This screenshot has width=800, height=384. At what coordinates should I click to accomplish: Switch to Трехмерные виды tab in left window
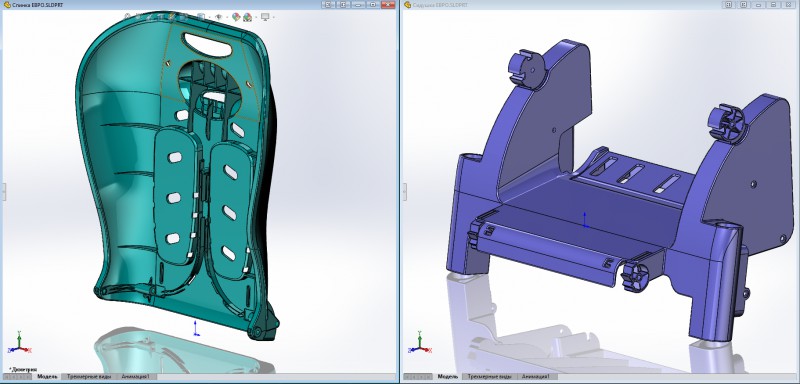[x=88, y=376]
